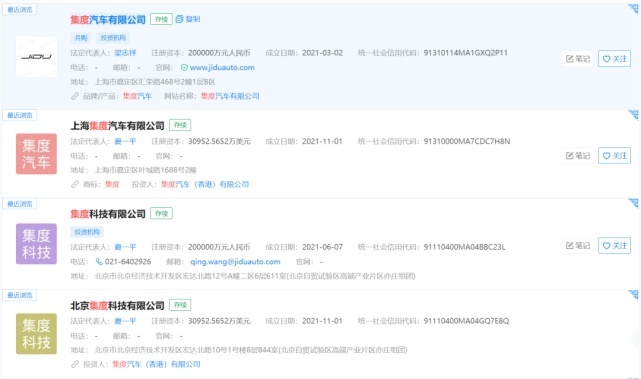This screenshot has height=379, width=641.
Task: Click the verified icon beside www.jiduauto.com
Action: (x=184, y=67)
